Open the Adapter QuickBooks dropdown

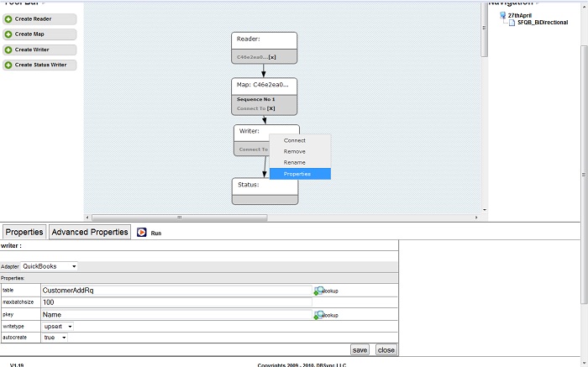[x=50, y=266]
